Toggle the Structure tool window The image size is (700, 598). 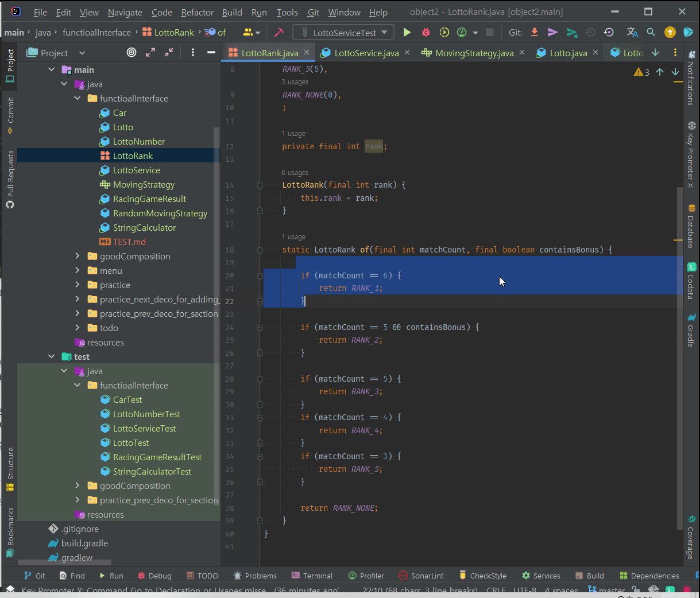(x=10, y=468)
